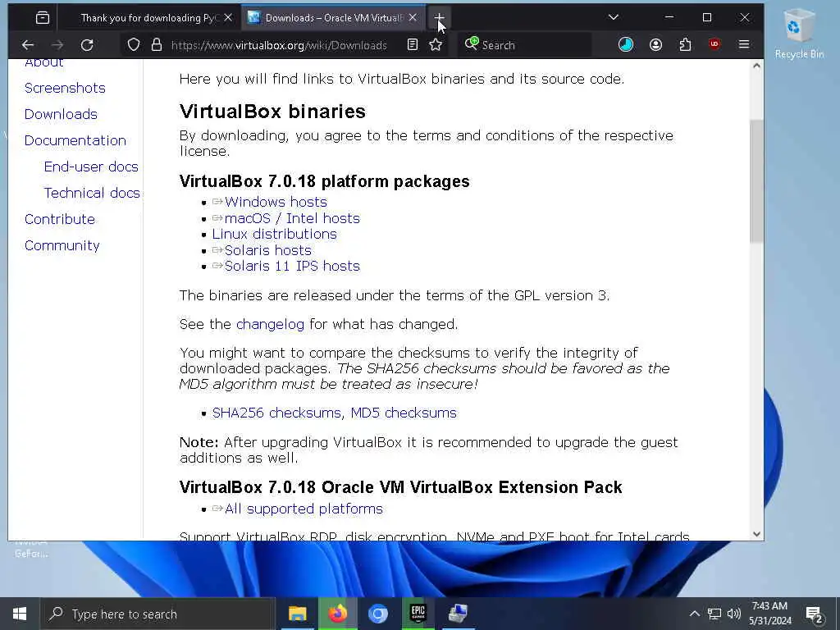
Task: Open the extensions puzzle icon
Action: tap(685, 45)
